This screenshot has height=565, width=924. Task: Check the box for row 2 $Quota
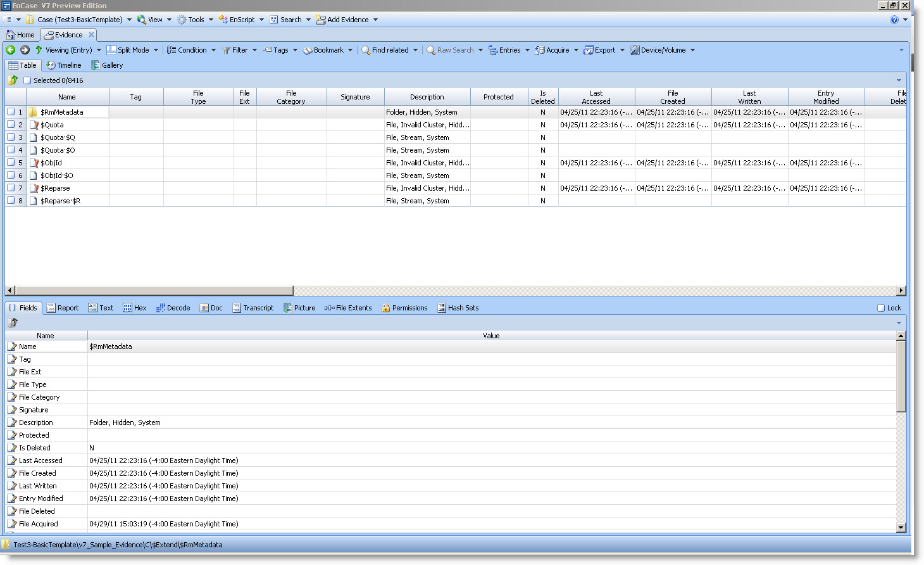pyautogui.click(x=11, y=125)
